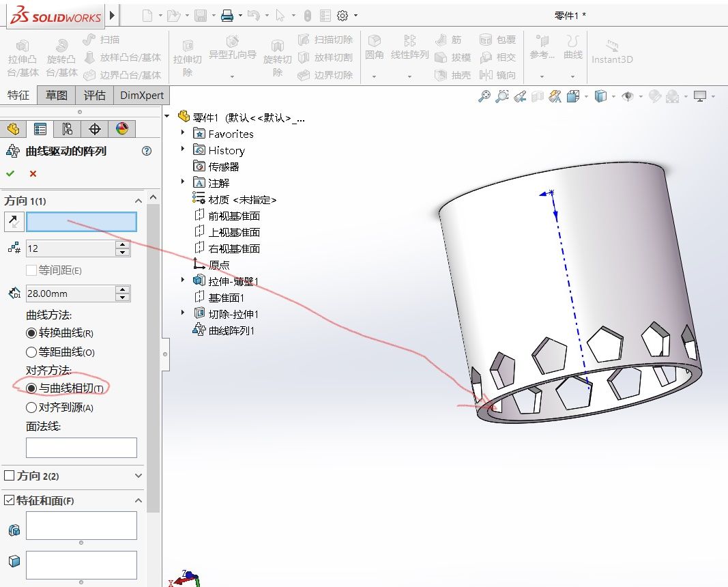Open the ConfigurationManager tab icon
728x587 pixels.
pyautogui.click(x=68, y=128)
